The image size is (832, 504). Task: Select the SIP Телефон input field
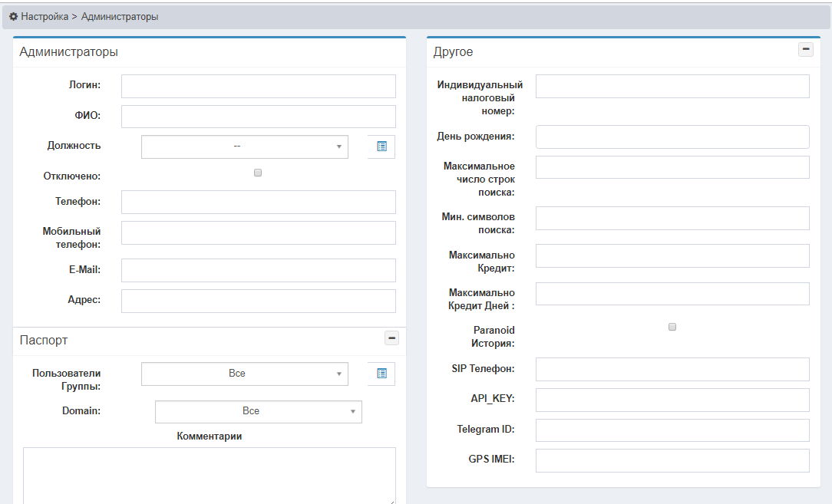672,369
